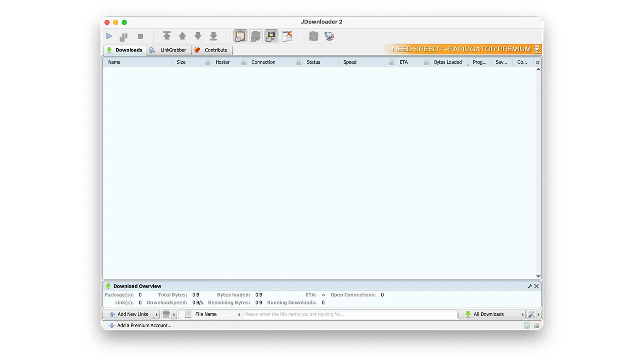Pause all downloads
644x362 pixels.
tap(123, 36)
